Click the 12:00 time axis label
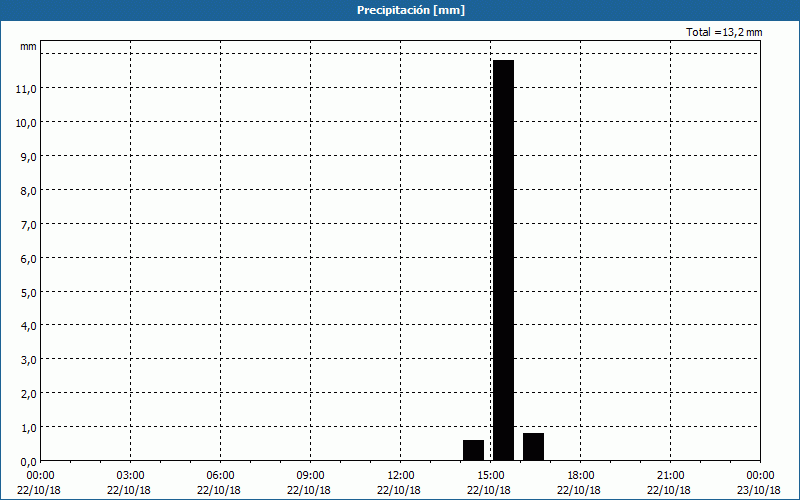Image resolution: width=800 pixels, height=500 pixels. 401,476
